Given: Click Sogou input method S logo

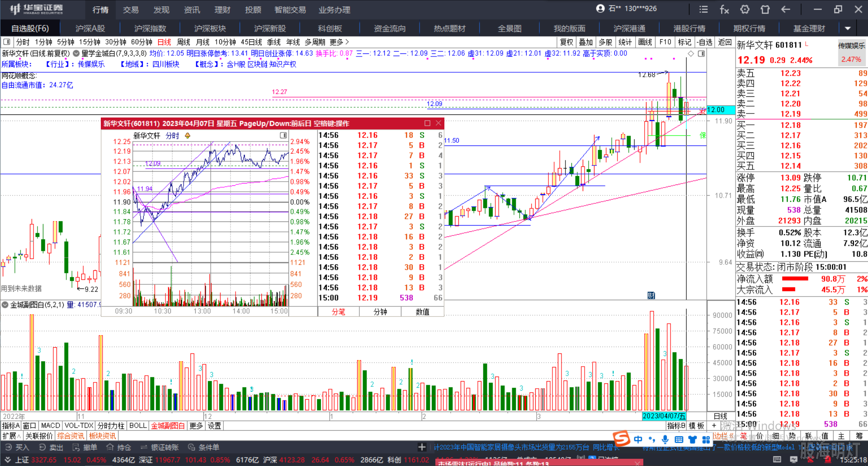Looking at the screenshot, I should click(x=622, y=438).
